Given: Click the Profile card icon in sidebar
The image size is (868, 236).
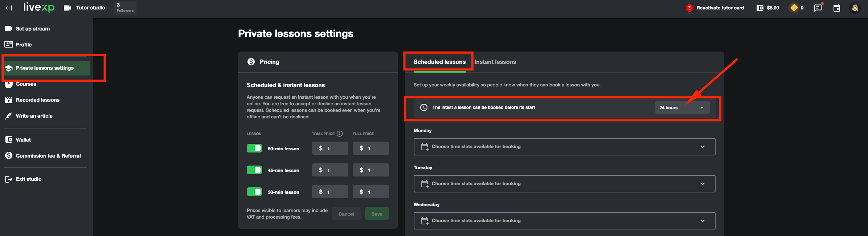Looking at the screenshot, I should coord(9,44).
